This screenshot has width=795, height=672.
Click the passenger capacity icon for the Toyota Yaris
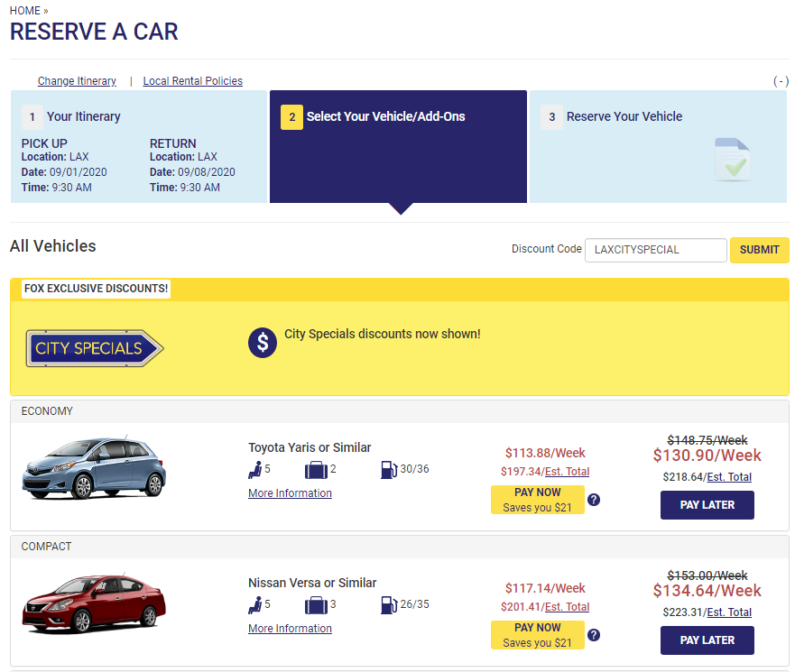[256, 469]
